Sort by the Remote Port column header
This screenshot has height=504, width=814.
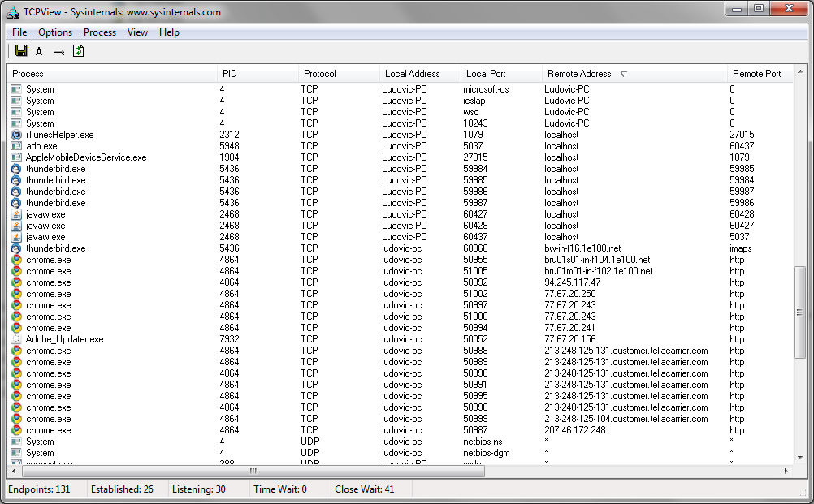click(760, 74)
